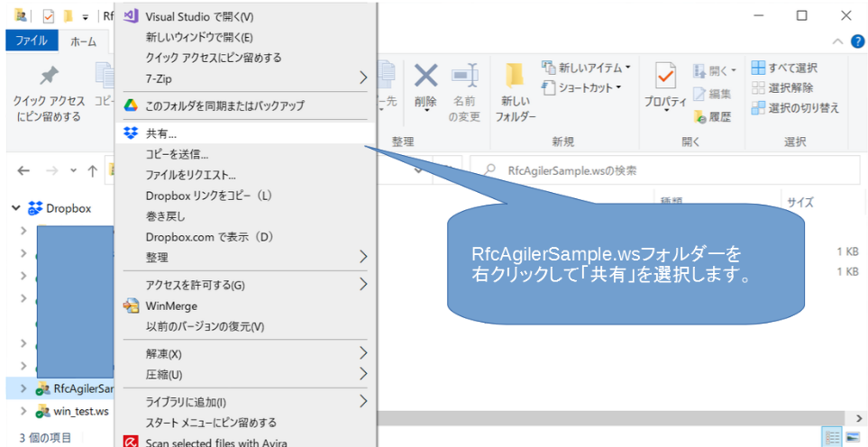Expand the 整理 submenu in context menu

coord(246,257)
